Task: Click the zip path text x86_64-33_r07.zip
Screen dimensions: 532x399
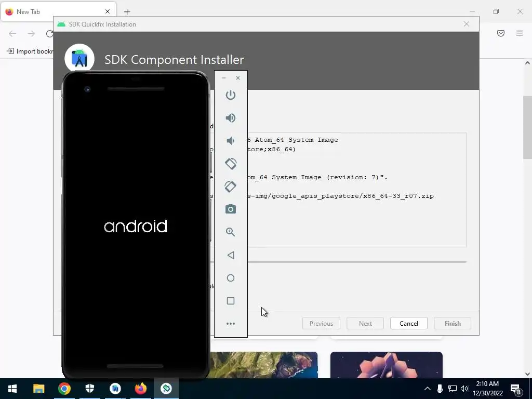Action: (x=398, y=196)
